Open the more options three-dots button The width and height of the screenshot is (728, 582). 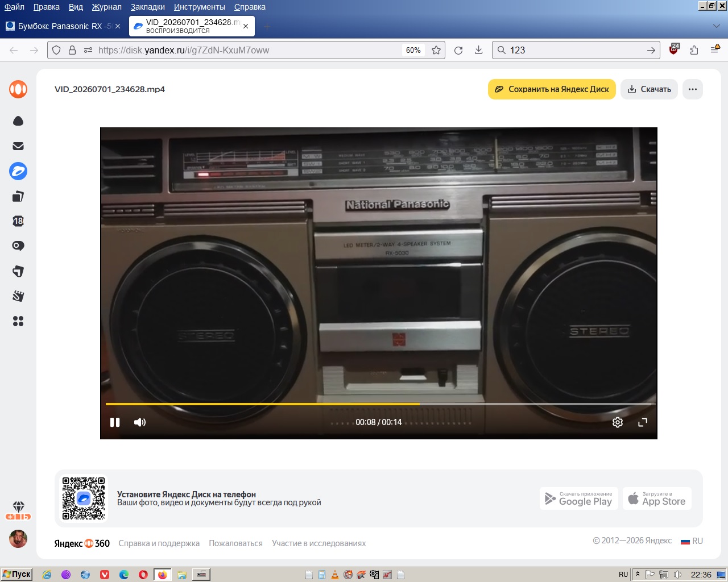[x=693, y=89]
